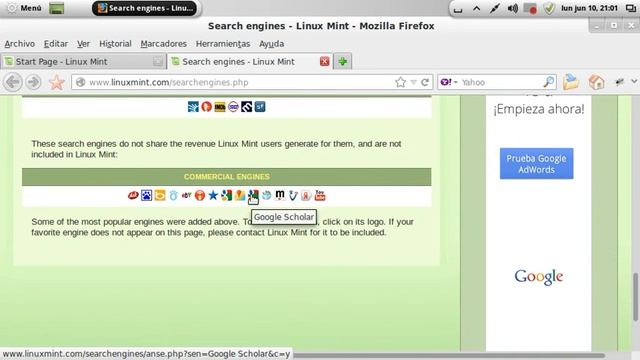Open the eBay search engine logo
The height and width of the screenshot is (360, 640).
coord(187,196)
